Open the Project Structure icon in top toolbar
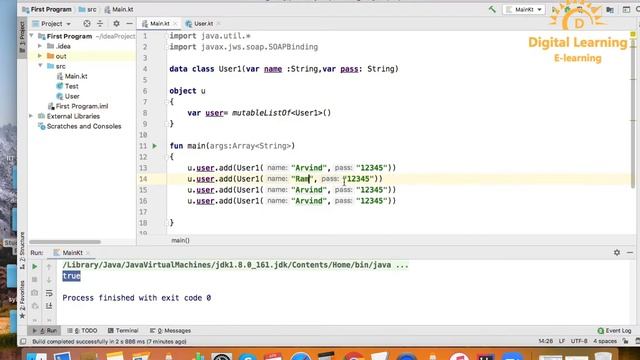 click(610, 9)
